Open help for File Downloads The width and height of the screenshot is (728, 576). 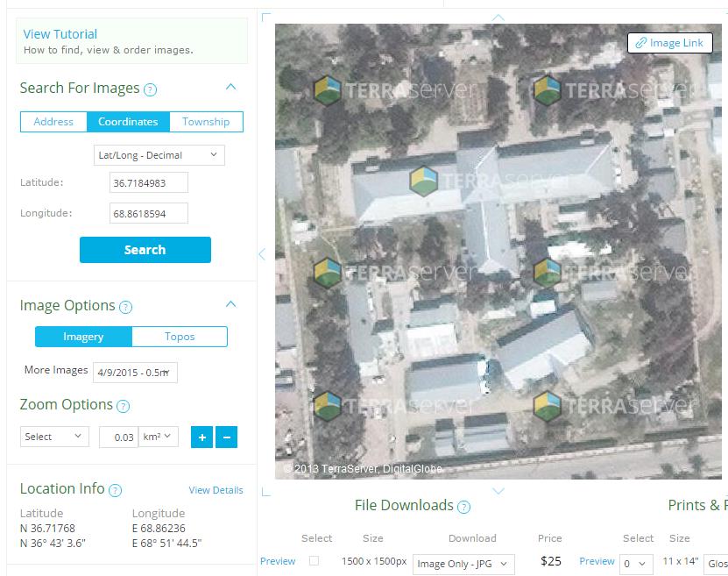[463, 507]
